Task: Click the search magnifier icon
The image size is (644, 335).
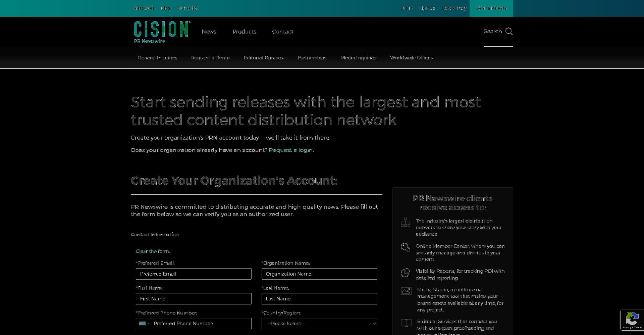Action: click(509, 31)
